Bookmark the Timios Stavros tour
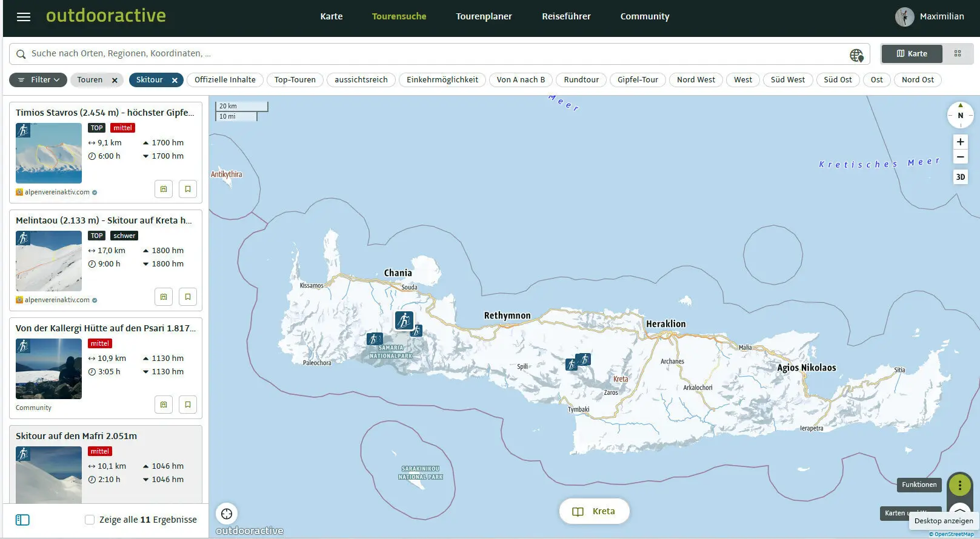 tap(188, 189)
